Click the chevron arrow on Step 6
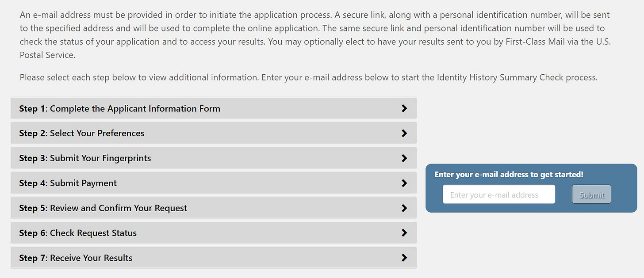The image size is (644, 278). point(404,232)
